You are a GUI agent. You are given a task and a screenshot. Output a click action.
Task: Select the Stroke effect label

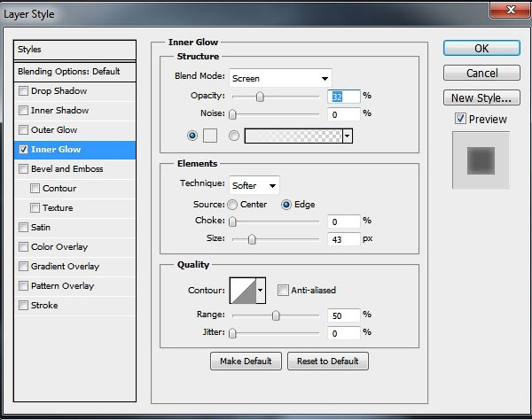(44, 306)
